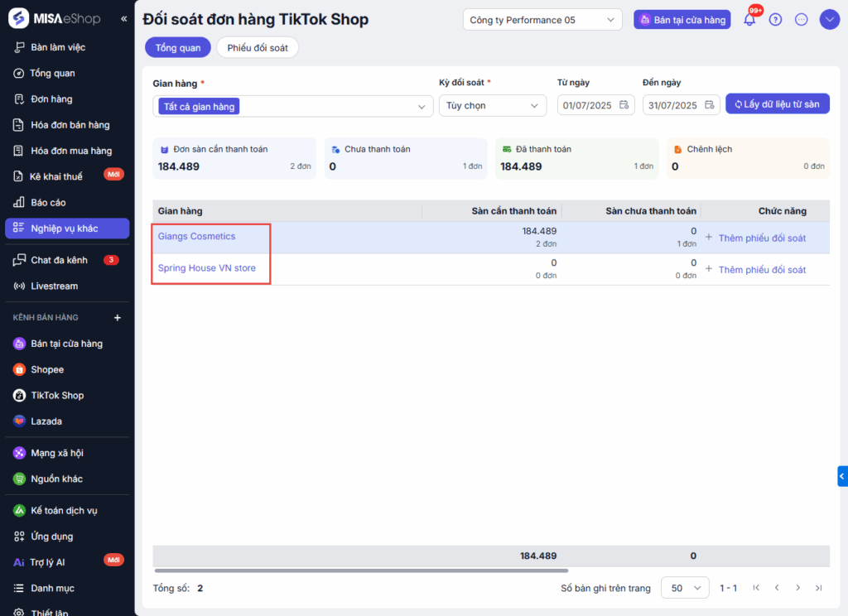
Task: Open the Đến ngày calendar icon
Action: [710, 105]
